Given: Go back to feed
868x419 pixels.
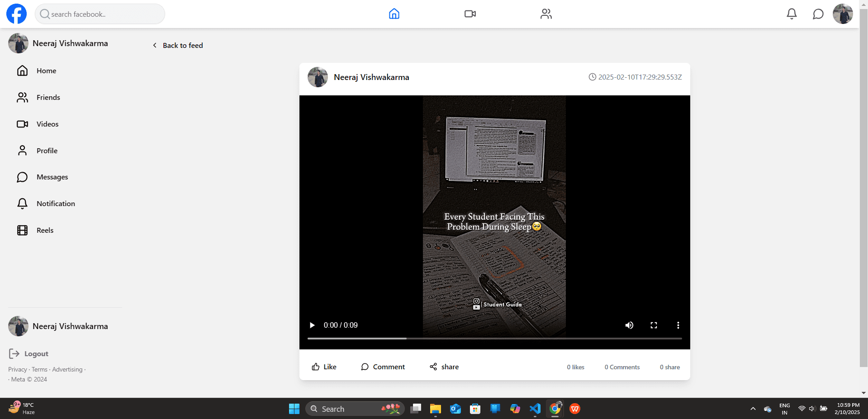Looking at the screenshot, I should pos(177,45).
